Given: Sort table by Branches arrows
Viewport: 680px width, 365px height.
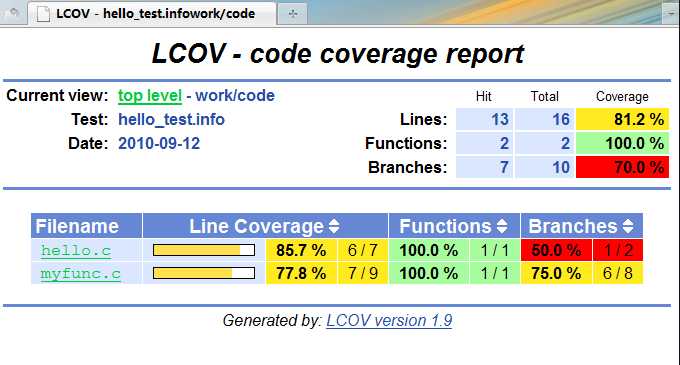Looking at the screenshot, I should pyautogui.click(x=628, y=226).
